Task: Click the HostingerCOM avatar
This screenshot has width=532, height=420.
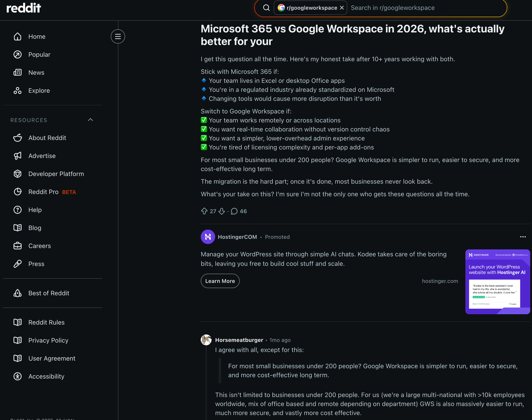Action: pyautogui.click(x=208, y=237)
